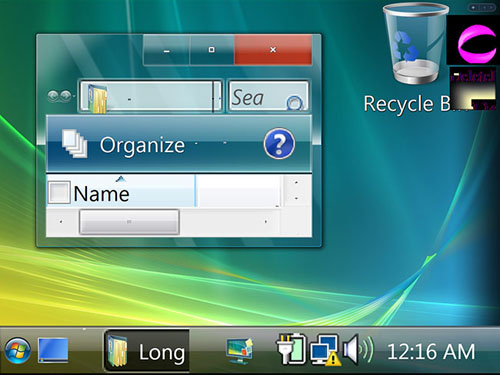
Task: Go back with the Back navigation button
Action: [x=53, y=96]
